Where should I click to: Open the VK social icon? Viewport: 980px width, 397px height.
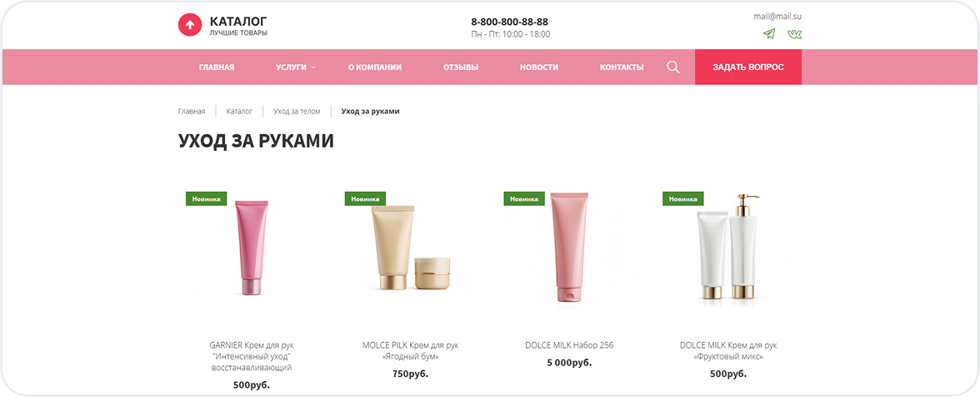(x=794, y=33)
